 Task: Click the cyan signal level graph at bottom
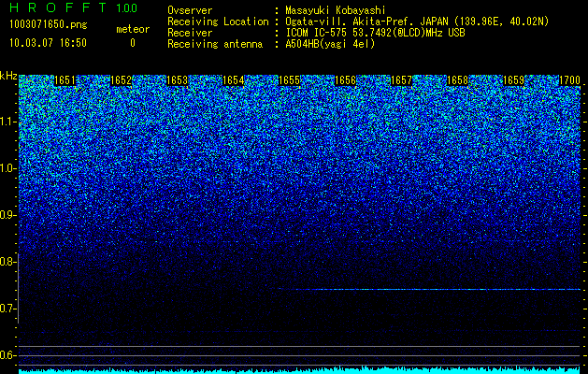pyautogui.click(x=299, y=370)
